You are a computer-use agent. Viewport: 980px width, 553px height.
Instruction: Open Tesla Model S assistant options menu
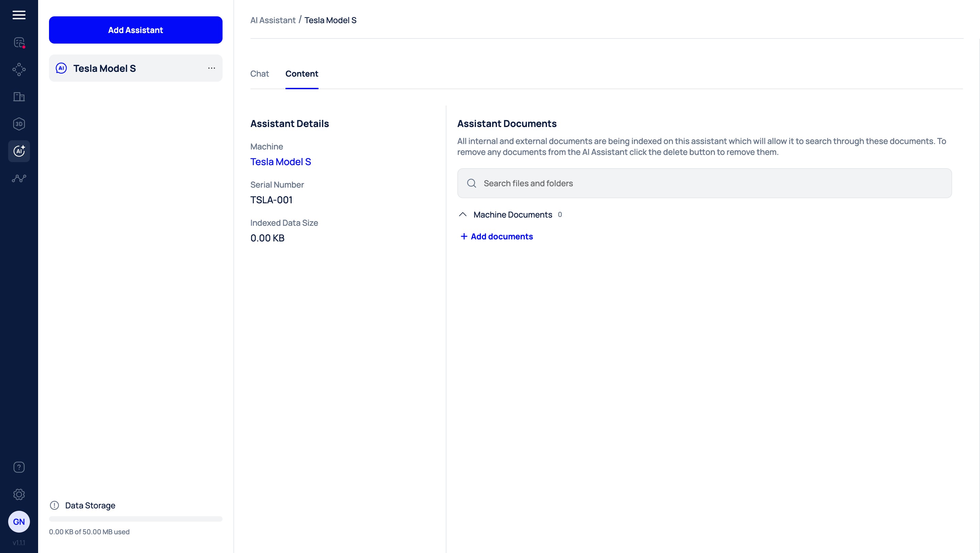212,68
